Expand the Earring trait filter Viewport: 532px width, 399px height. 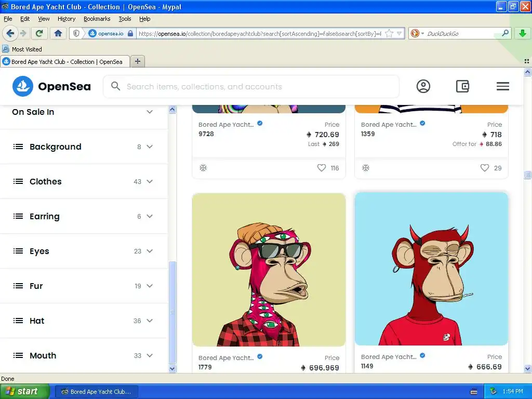pyautogui.click(x=84, y=217)
